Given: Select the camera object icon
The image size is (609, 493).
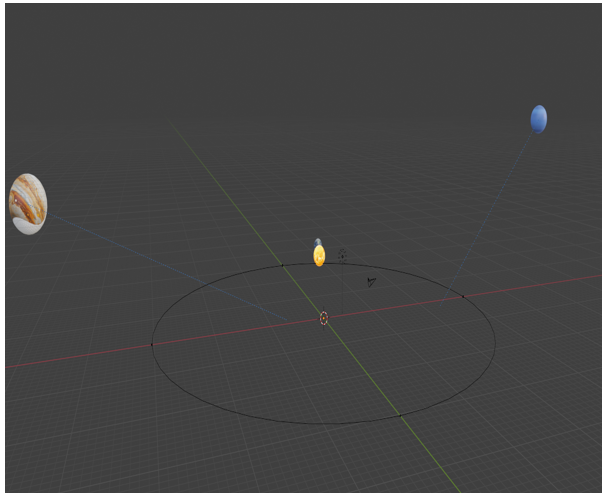Looking at the screenshot, I should pyautogui.click(x=371, y=282).
